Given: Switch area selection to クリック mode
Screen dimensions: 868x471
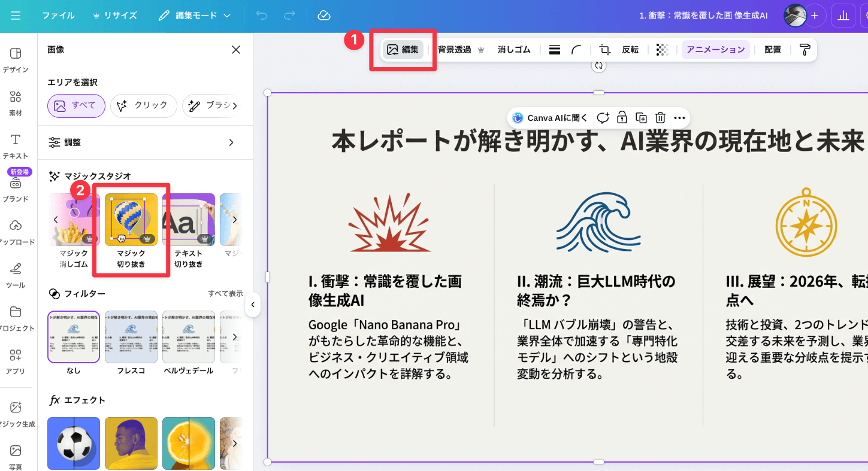Looking at the screenshot, I should (x=143, y=106).
